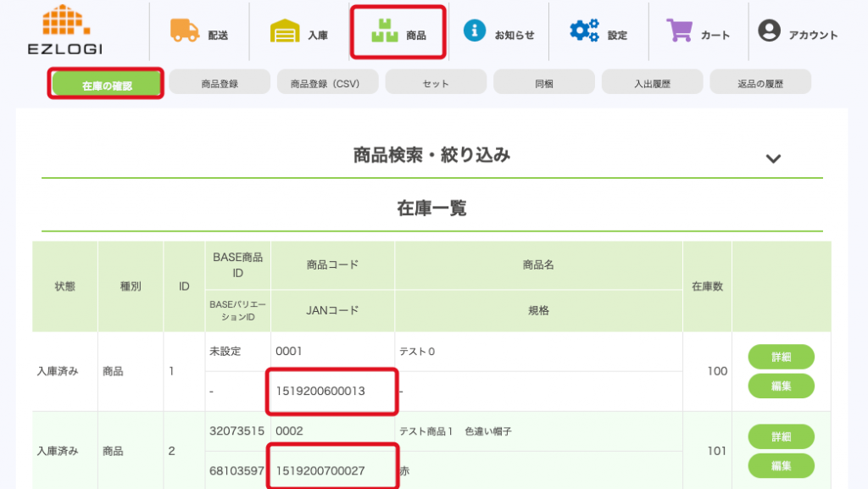Click 詳細 button for テスト0
The image size is (868, 489).
tap(781, 357)
